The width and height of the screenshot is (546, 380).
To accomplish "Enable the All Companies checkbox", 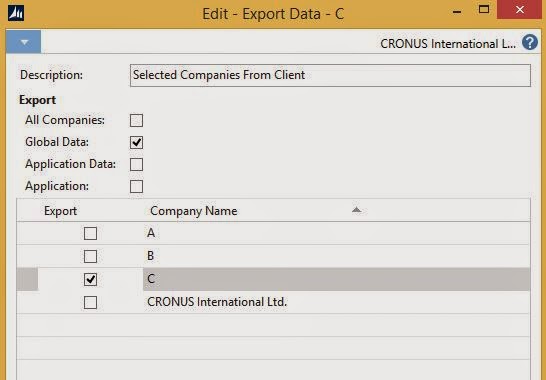I will tap(136, 121).
